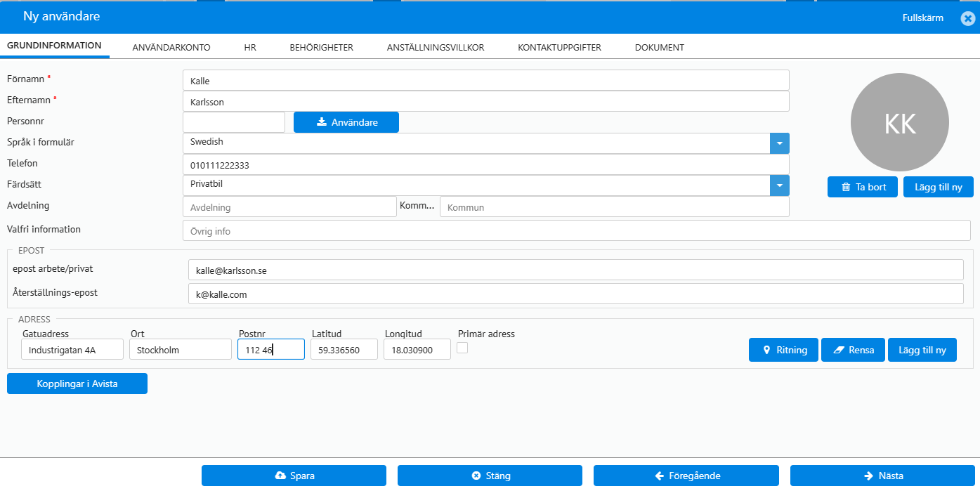The image size is (980, 491).
Task: Switch to the DOKUMENT tab
Action: pos(659,47)
